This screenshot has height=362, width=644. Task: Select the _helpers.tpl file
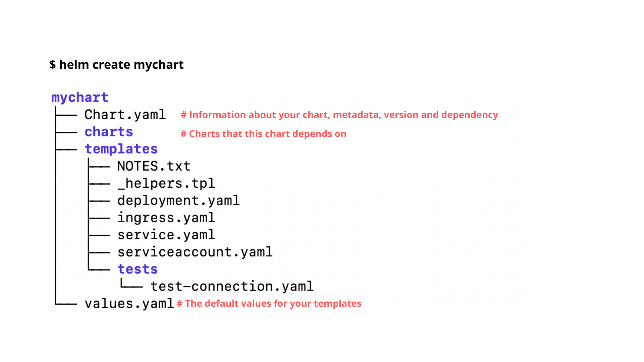(166, 183)
